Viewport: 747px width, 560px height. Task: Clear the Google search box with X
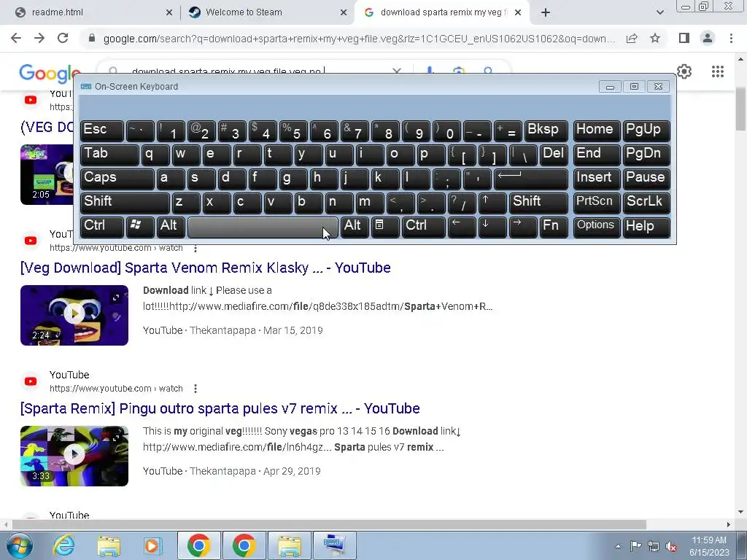coord(396,71)
